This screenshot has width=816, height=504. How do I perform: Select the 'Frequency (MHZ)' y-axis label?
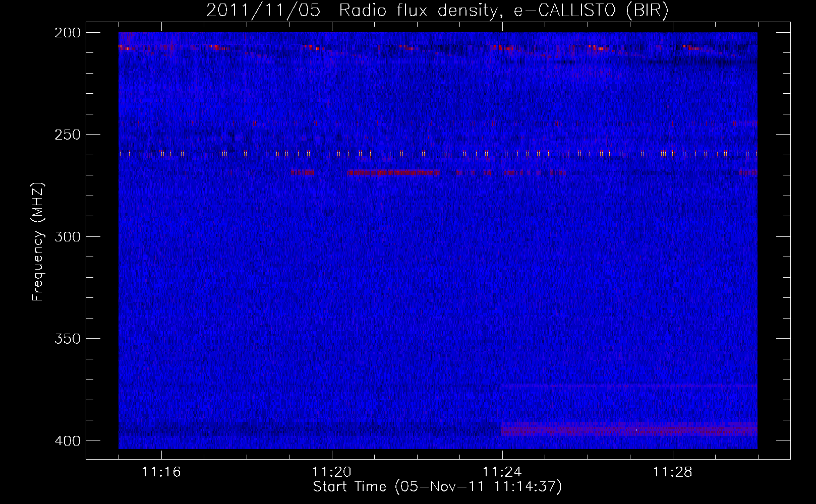coord(38,242)
